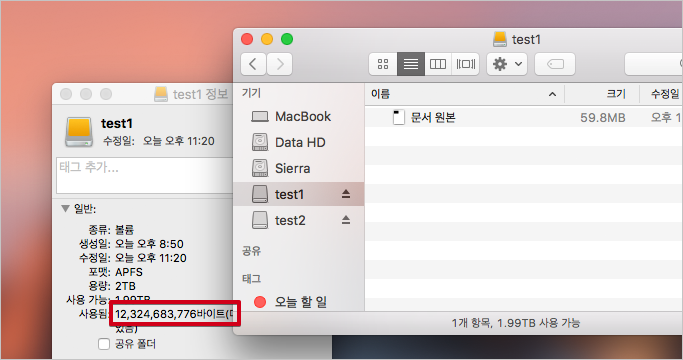Click the Data HD disk icon
683x360 pixels.
(x=260, y=143)
